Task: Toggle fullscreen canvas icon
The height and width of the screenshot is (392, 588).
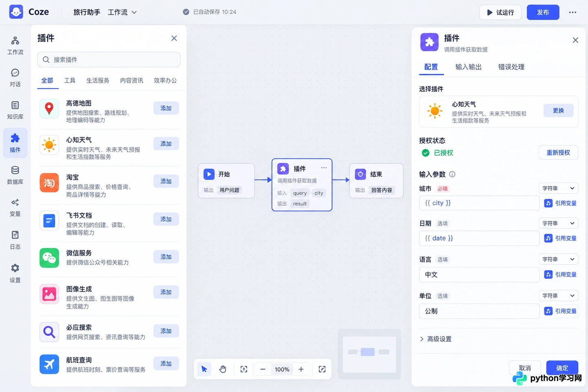Action: click(322, 369)
